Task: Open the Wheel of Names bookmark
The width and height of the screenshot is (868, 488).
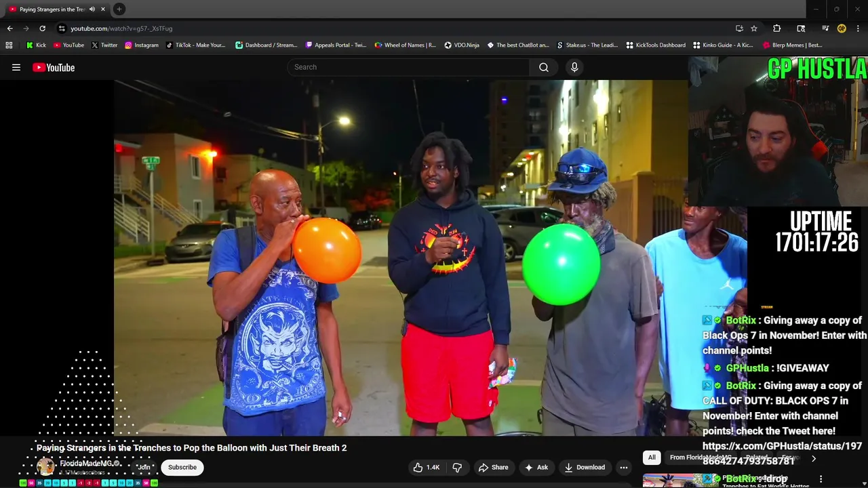Action: coord(405,45)
